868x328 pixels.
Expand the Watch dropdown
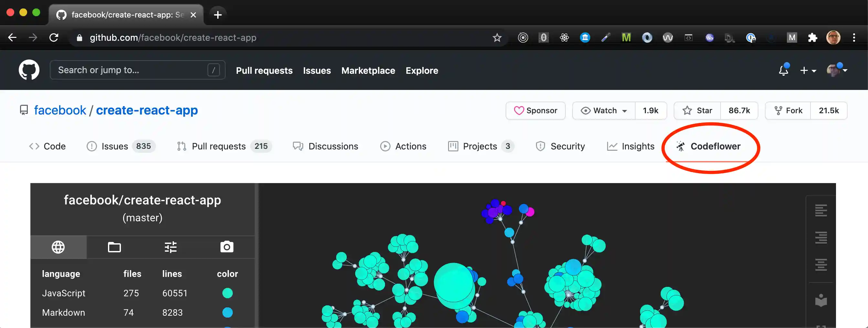[604, 111]
